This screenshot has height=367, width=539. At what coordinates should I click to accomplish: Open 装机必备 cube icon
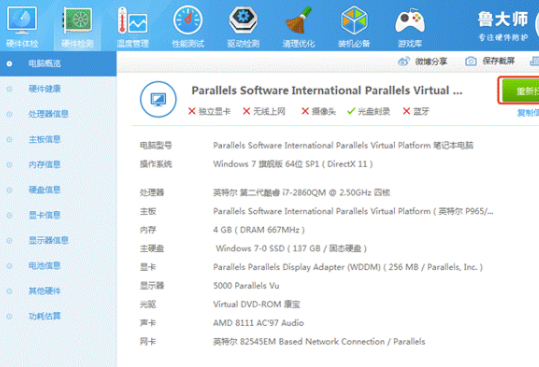point(354,20)
